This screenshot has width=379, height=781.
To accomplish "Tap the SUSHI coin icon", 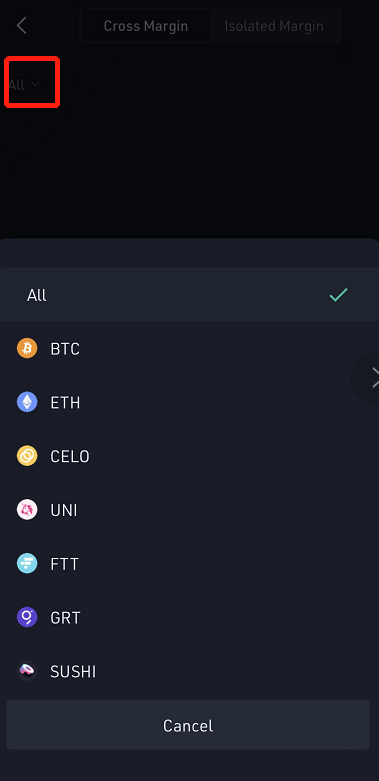I will 27,671.
